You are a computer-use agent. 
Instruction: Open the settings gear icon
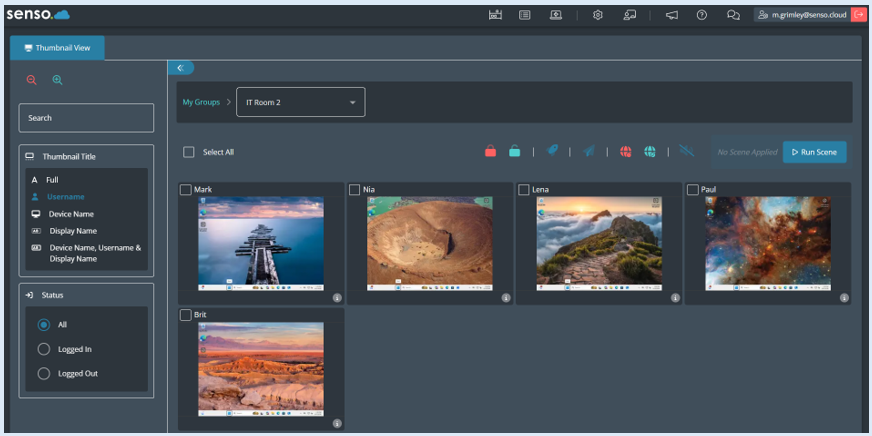598,15
